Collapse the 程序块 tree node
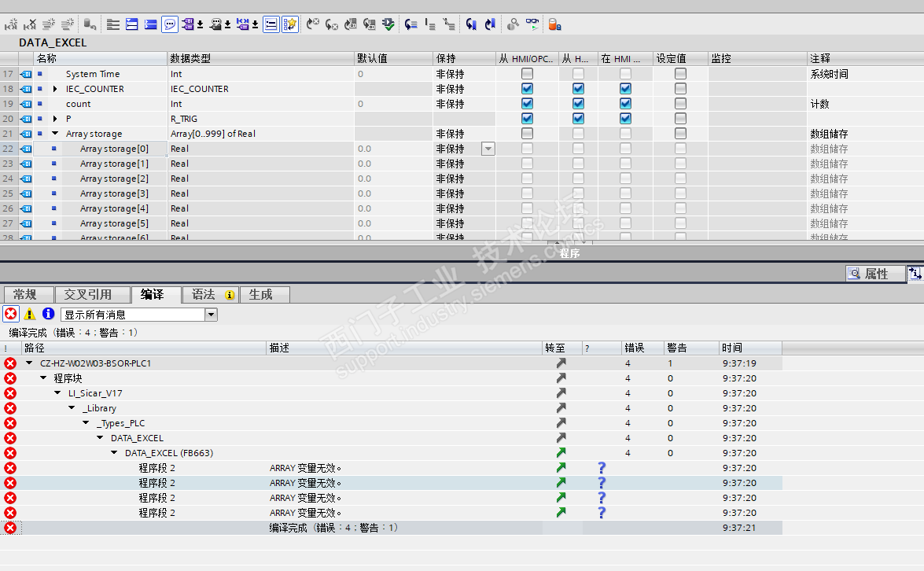 [43, 378]
